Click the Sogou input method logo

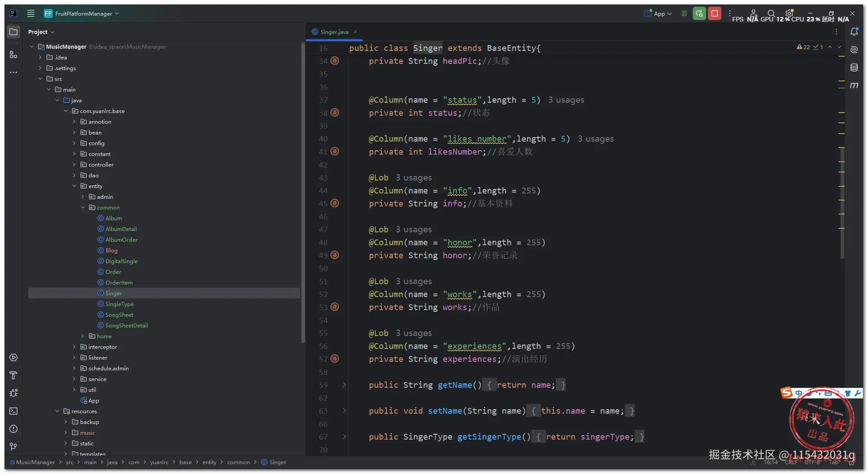[787, 393]
